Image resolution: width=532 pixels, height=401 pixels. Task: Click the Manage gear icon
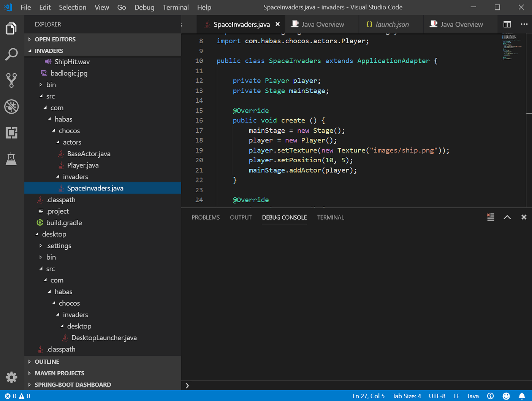[11, 377]
